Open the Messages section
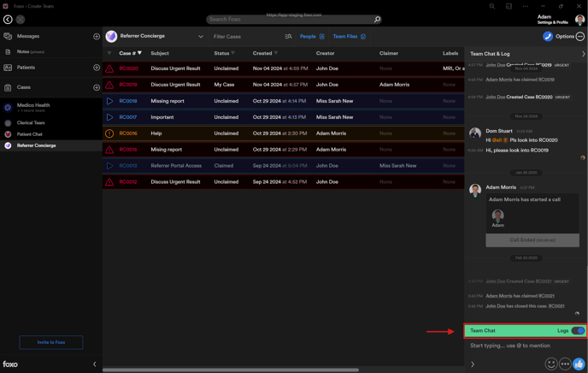Image resolution: width=588 pixels, height=373 pixels. point(28,37)
